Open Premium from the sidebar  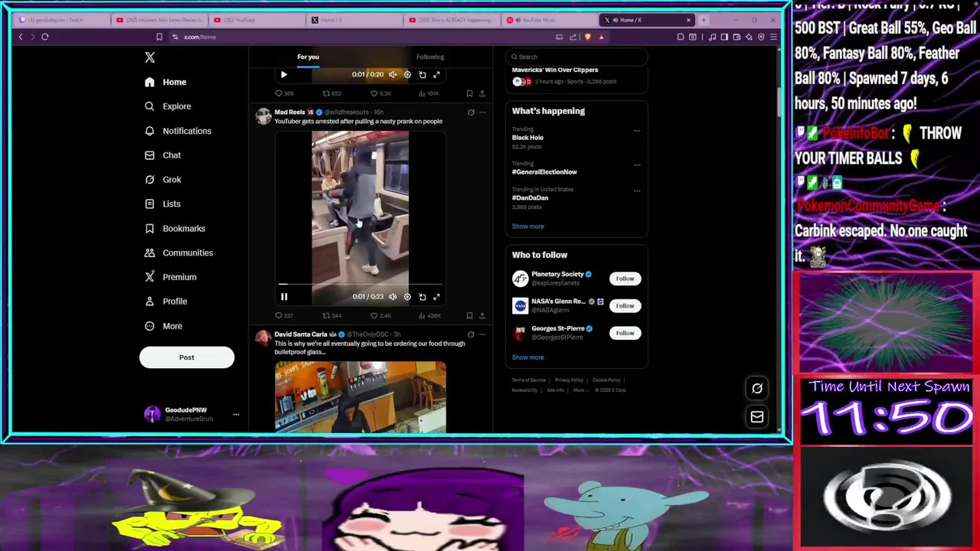(x=170, y=277)
